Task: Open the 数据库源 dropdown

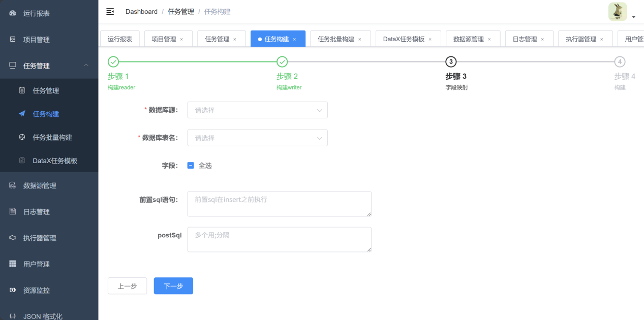Action: pyautogui.click(x=257, y=110)
